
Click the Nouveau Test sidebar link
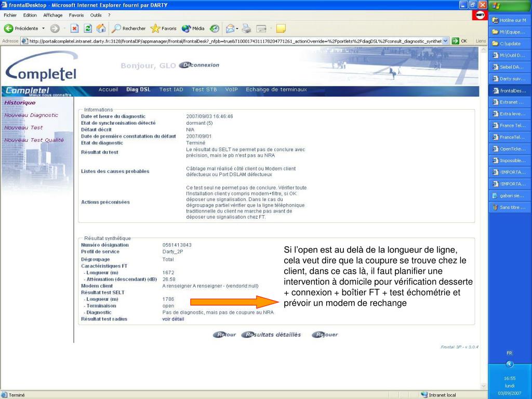[23, 128]
